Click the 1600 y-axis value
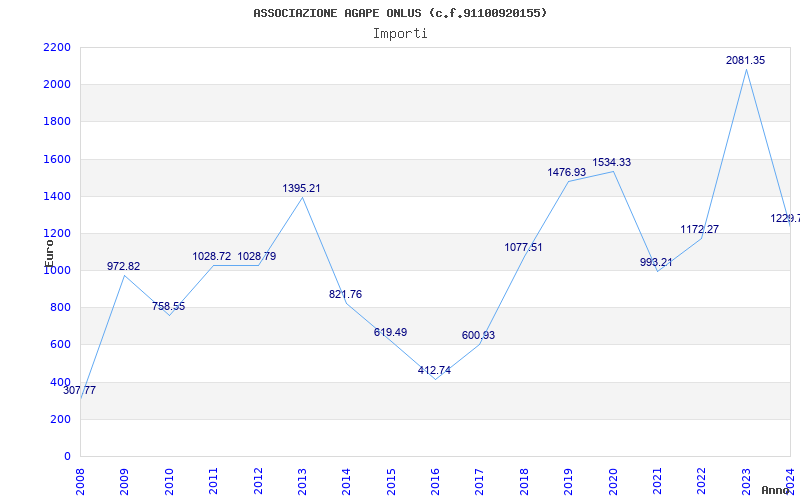 click(57, 159)
